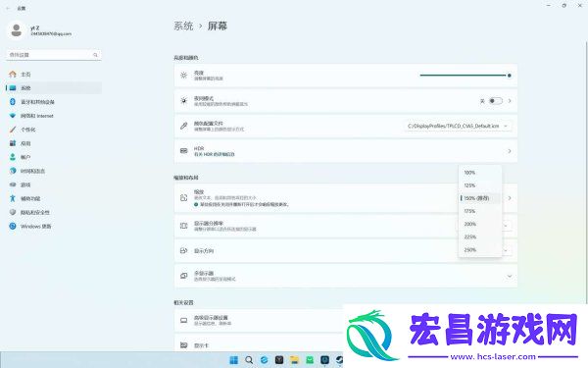Go back using the arrow beside 设置
The height and width of the screenshot is (368, 588).
tap(8, 8)
